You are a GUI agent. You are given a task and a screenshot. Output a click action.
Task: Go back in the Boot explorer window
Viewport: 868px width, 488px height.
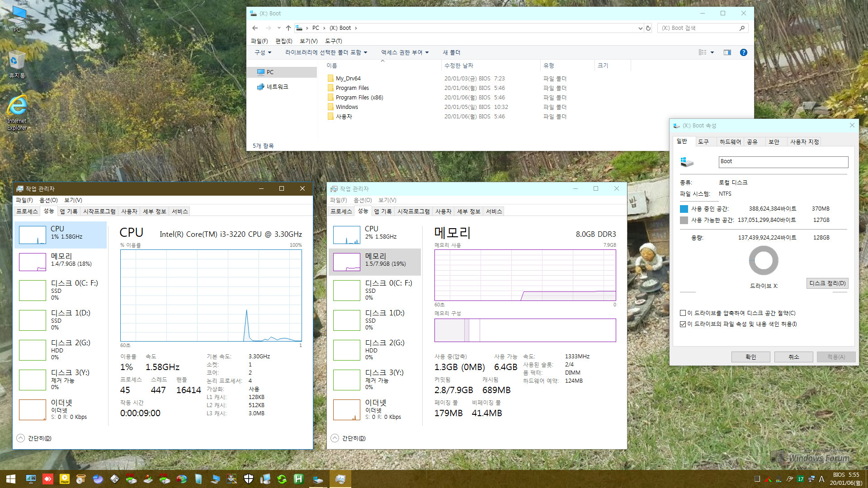[255, 28]
